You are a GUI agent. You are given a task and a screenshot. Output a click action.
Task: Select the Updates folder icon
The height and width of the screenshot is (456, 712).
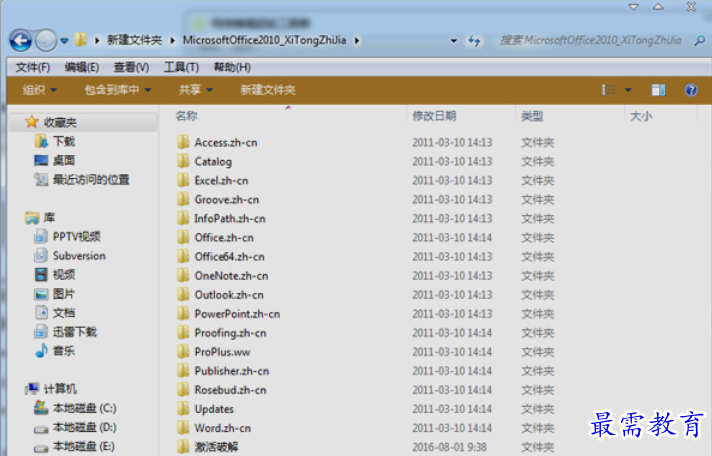[183, 409]
